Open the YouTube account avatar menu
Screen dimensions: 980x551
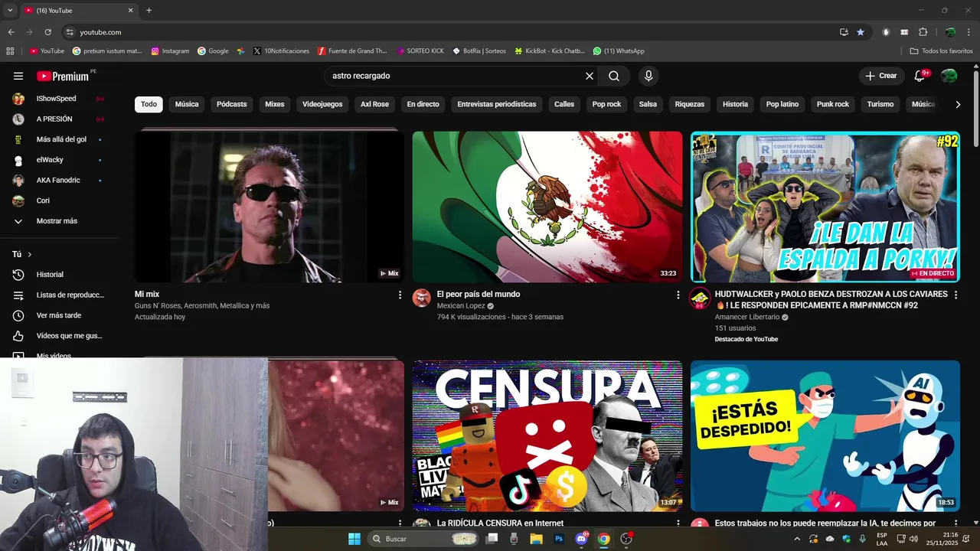click(949, 76)
